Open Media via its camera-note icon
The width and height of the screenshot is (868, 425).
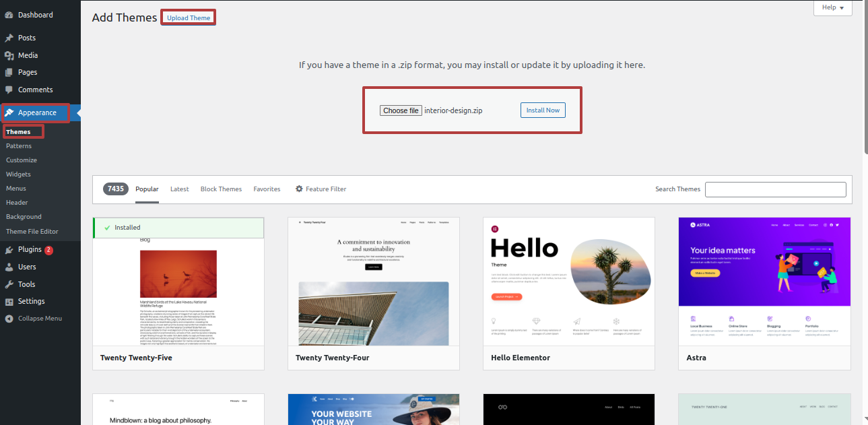click(9, 55)
